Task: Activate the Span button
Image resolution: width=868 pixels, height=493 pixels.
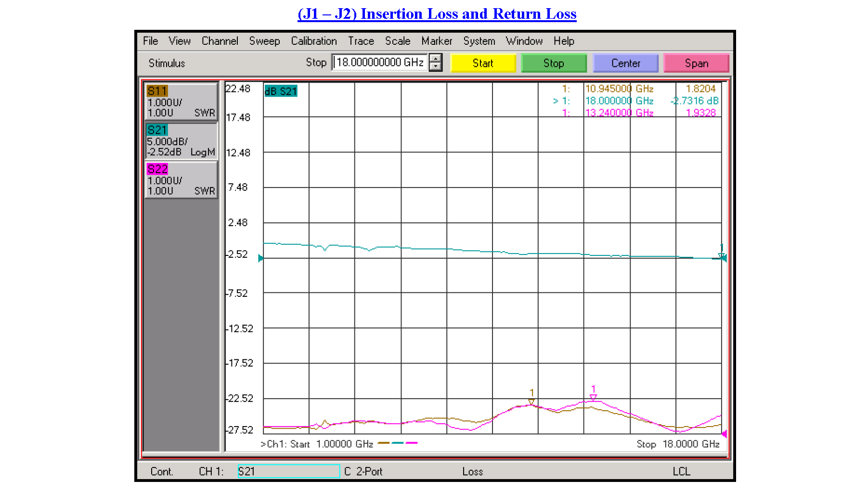Action: 697,63
